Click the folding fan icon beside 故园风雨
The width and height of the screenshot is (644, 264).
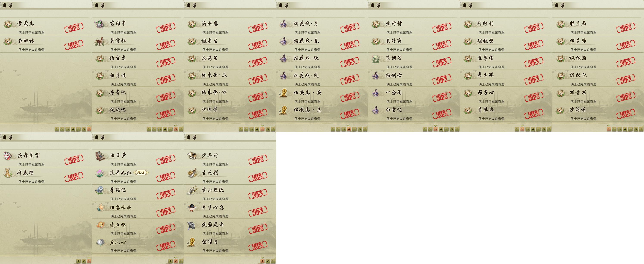192,225
